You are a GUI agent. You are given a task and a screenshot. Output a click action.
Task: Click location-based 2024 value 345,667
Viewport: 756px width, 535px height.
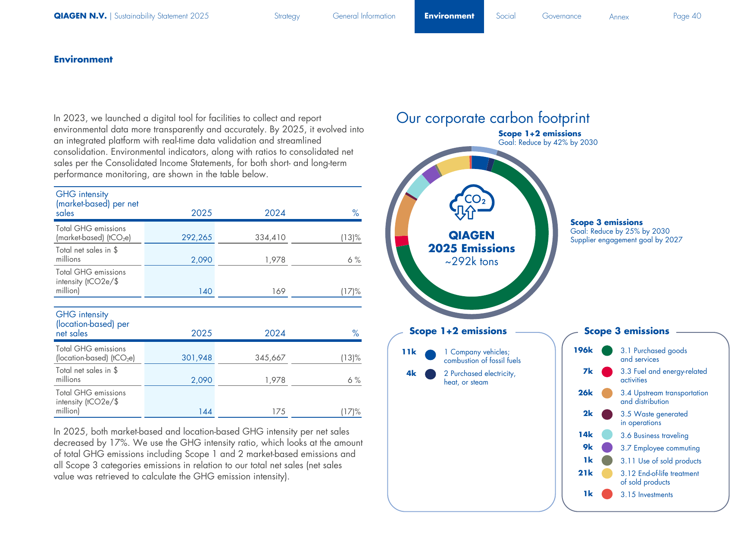tap(270, 358)
